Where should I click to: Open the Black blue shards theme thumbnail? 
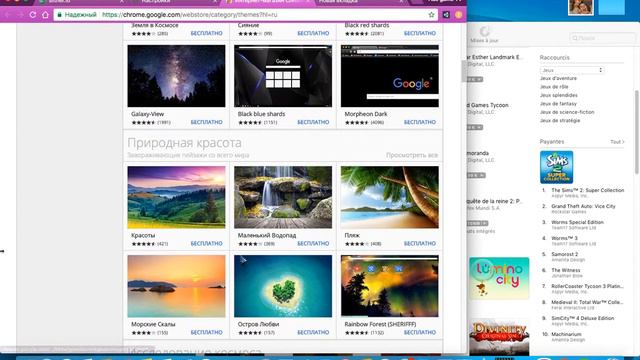pos(283,76)
